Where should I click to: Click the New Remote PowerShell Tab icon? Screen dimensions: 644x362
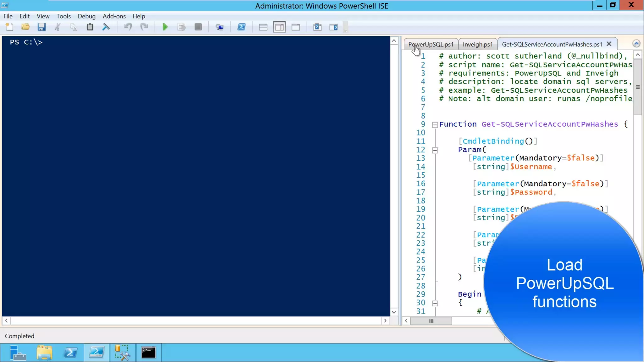[219, 27]
